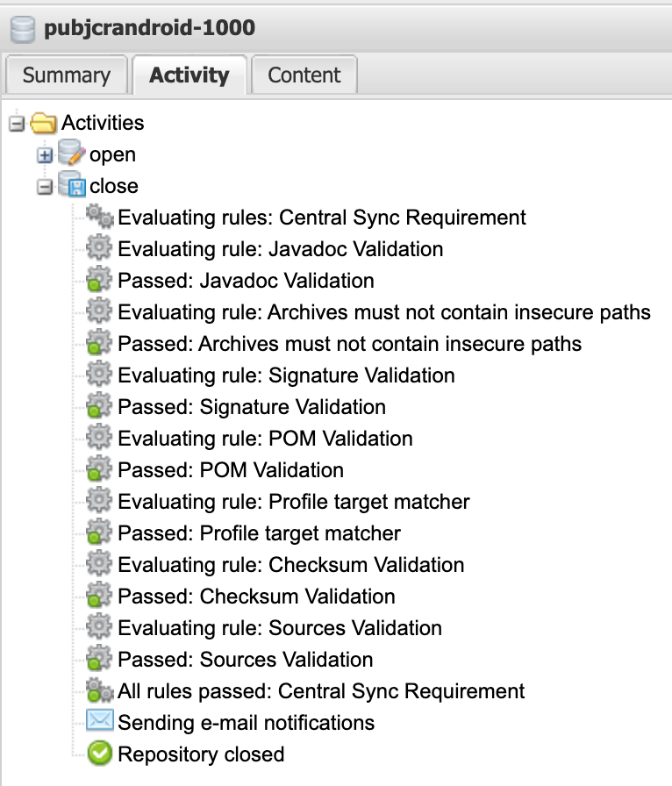Click the Activities folder icon
Image resolution: width=672 pixels, height=786 pixels.
(43, 123)
